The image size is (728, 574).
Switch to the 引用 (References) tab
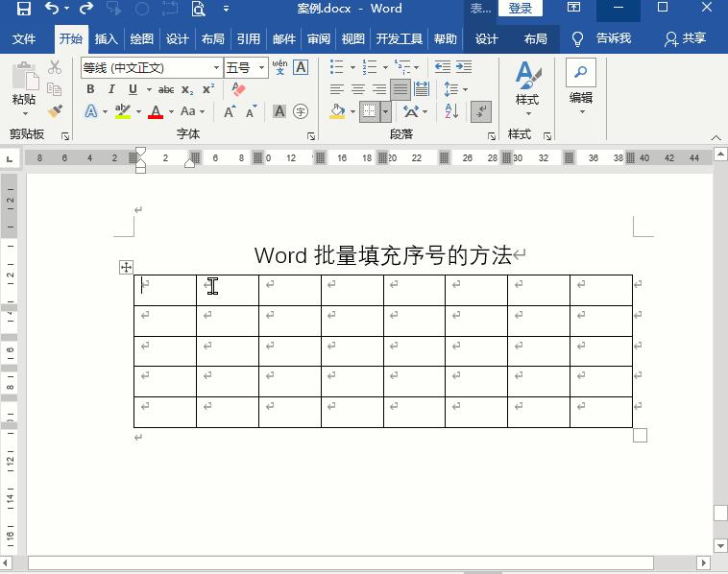coord(249,39)
